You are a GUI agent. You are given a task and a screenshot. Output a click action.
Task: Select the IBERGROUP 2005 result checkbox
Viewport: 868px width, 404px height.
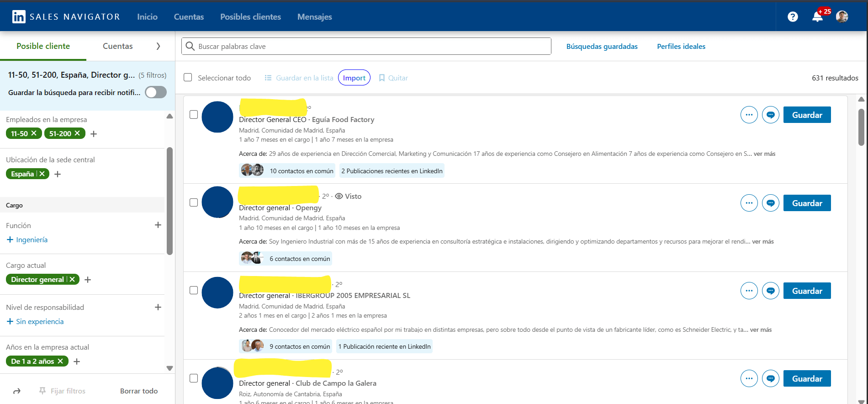click(x=194, y=290)
